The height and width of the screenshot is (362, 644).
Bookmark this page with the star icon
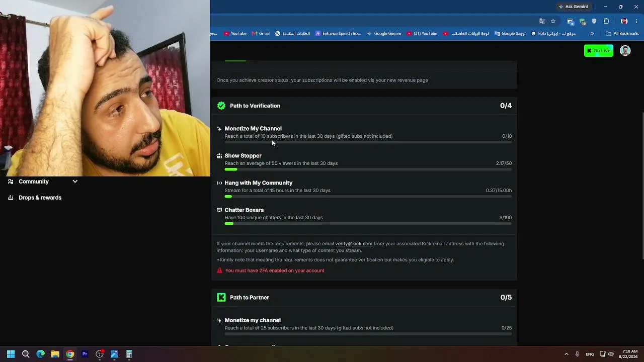pyautogui.click(x=553, y=21)
